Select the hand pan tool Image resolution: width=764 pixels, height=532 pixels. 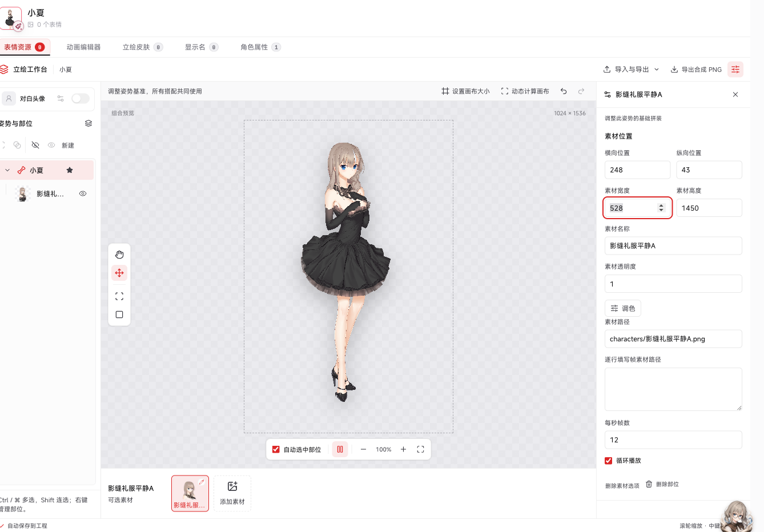pos(119,255)
